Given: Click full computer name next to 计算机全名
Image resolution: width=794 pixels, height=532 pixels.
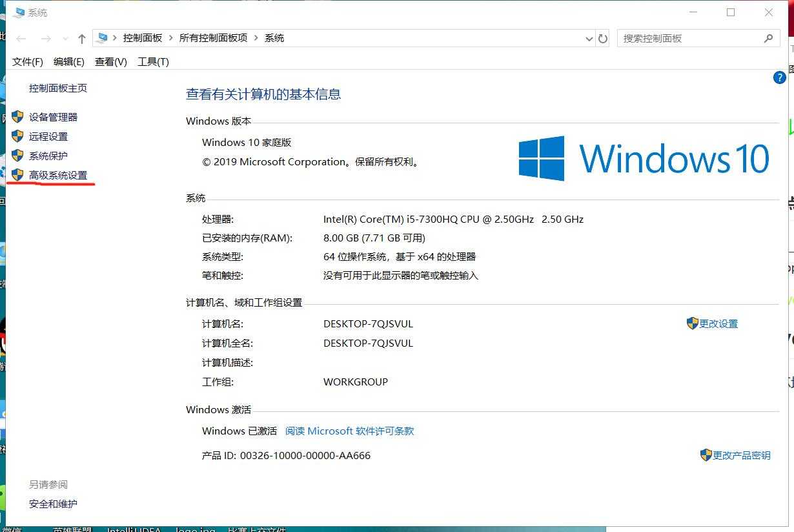Looking at the screenshot, I should (368, 343).
